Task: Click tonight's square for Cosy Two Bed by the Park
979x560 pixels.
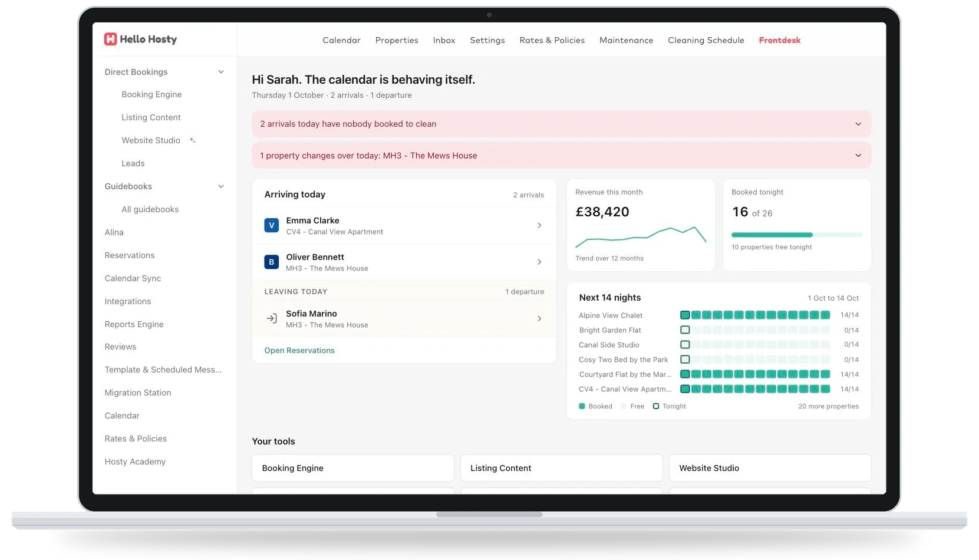Action: 685,359
